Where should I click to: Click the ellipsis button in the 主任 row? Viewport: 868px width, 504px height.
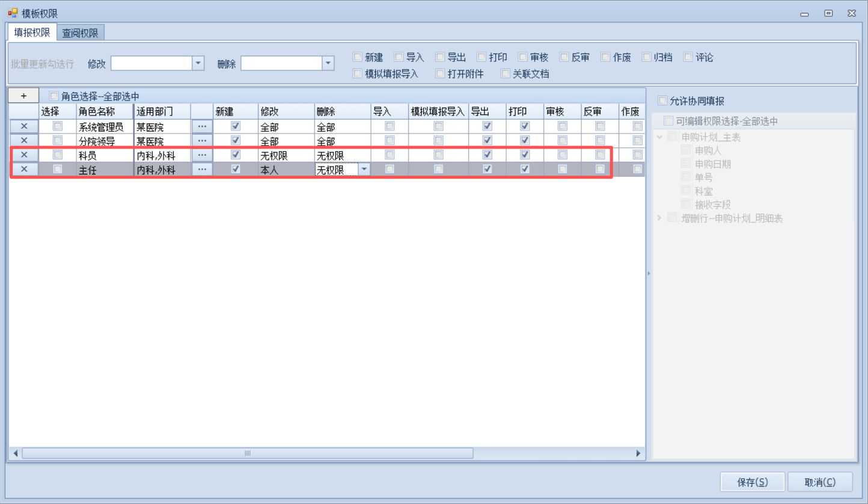pyautogui.click(x=202, y=169)
